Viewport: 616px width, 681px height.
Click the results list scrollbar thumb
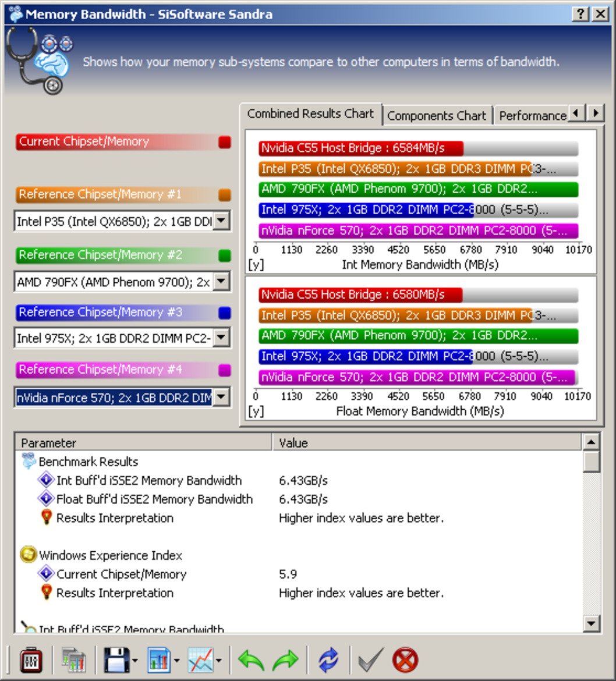coord(591,461)
